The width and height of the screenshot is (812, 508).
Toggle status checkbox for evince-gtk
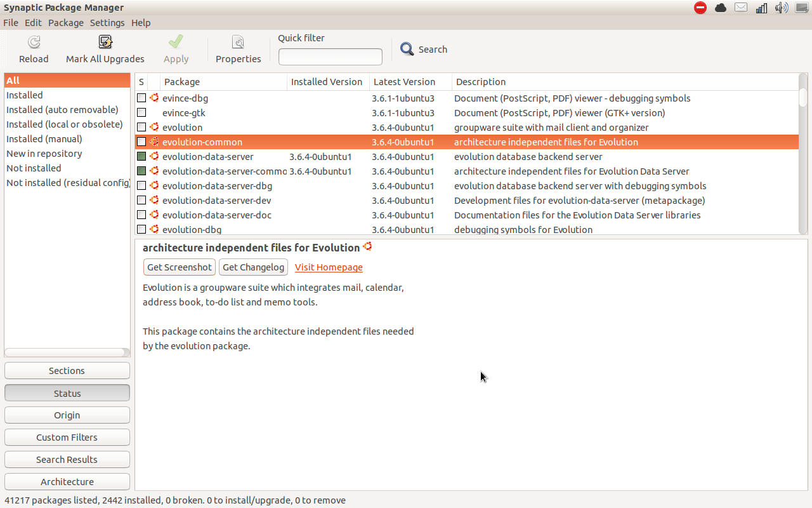point(141,113)
